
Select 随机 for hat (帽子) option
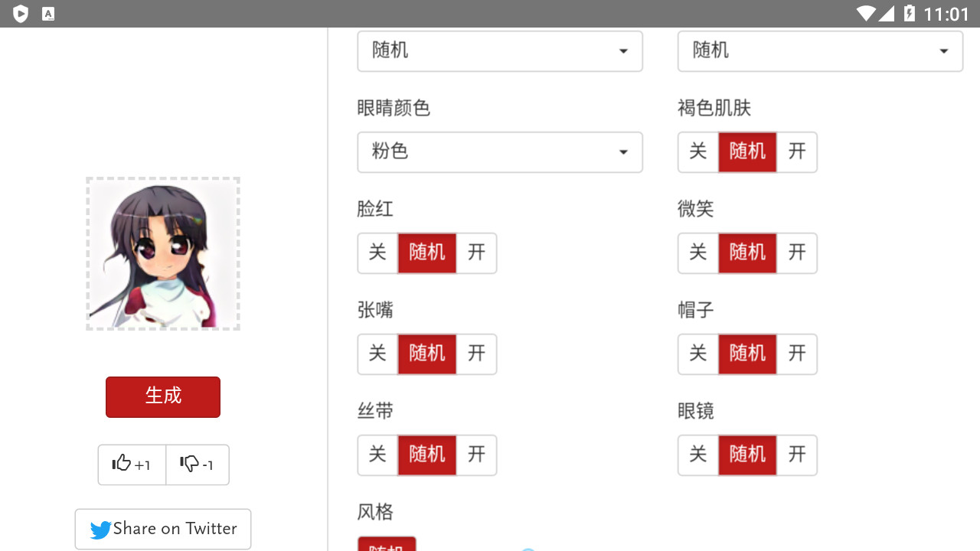click(747, 354)
